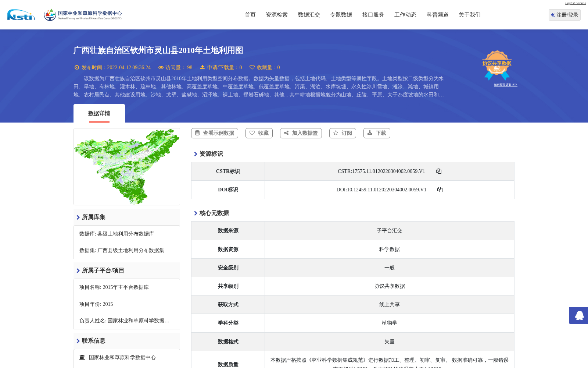
Task: Click the 科学数据 value cell
Action: tap(389, 250)
